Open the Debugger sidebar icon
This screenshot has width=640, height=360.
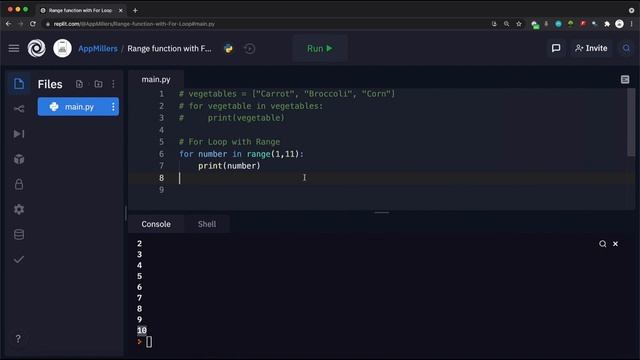(19, 134)
